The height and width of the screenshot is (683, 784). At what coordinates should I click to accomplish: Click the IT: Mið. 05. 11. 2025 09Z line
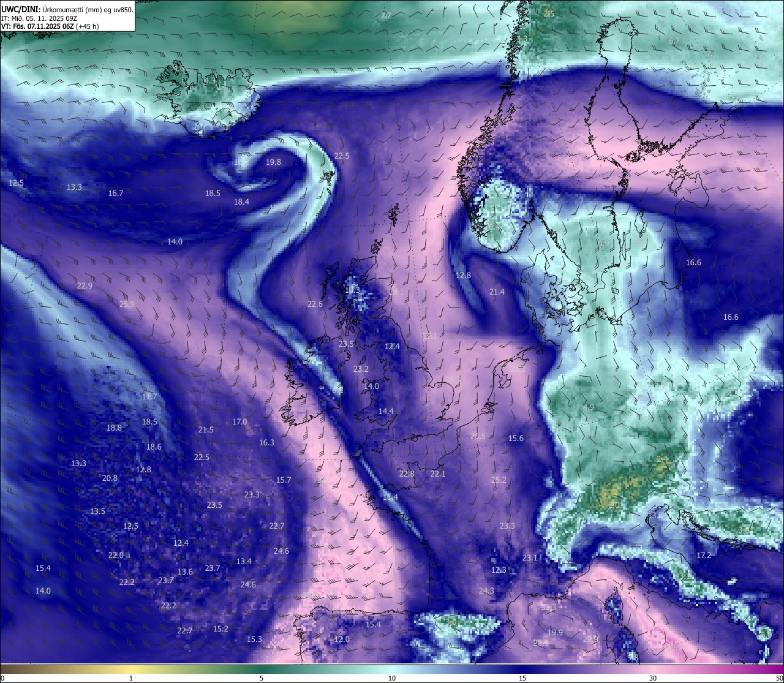tap(39, 18)
